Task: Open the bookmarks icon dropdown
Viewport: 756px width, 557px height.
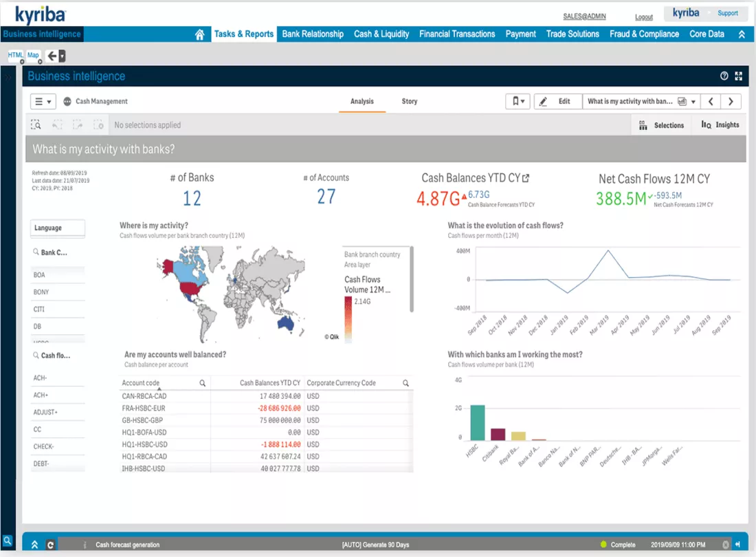Action: coord(518,101)
